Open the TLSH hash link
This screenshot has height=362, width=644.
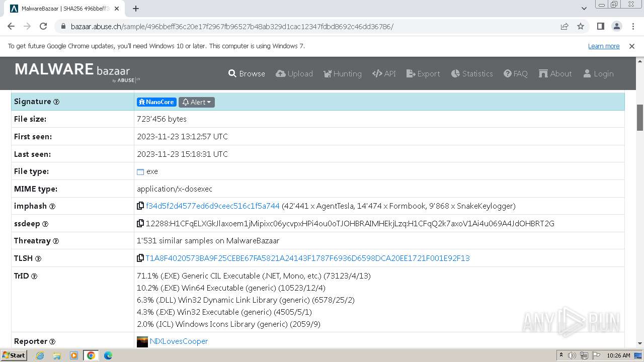[307, 258]
